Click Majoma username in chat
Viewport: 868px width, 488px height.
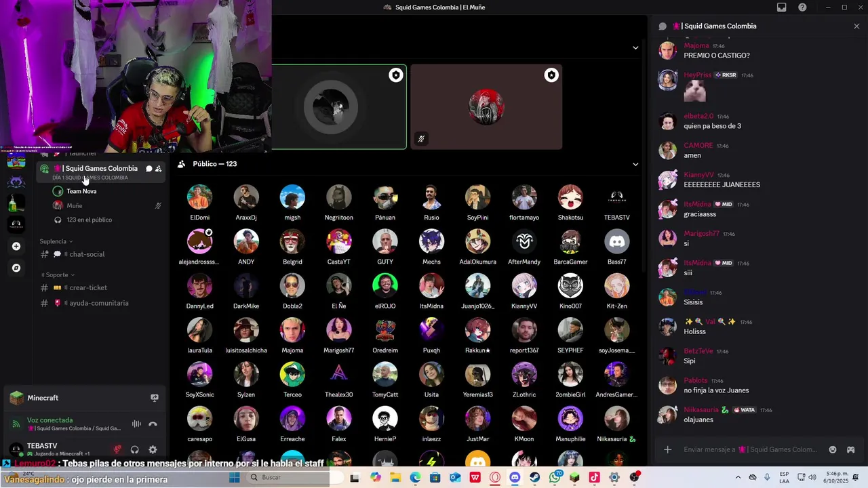click(x=696, y=45)
